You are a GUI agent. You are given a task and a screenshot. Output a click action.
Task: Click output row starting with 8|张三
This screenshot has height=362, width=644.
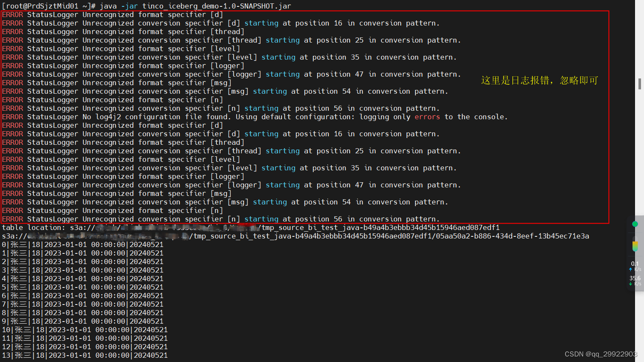pos(83,313)
